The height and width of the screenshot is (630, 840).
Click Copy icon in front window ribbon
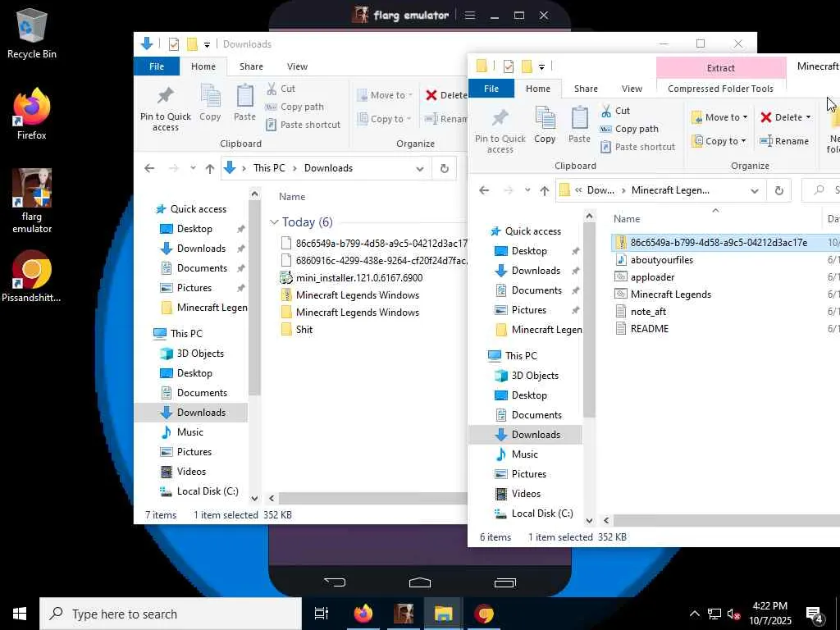(x=545, y=125)
